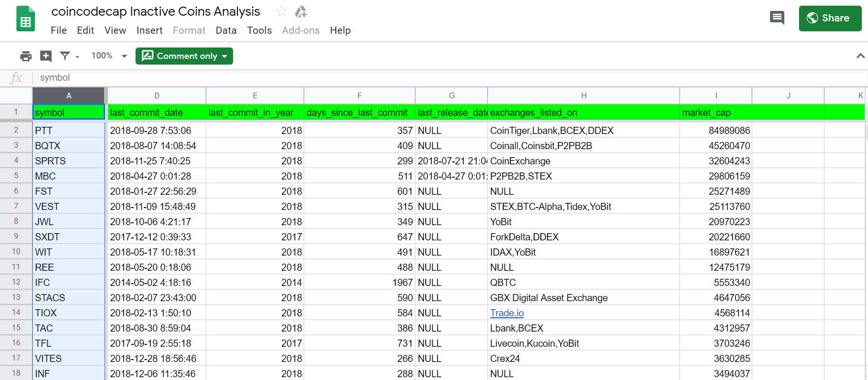Select the STEX,BTC-Alpha,Tidex,YoBit cell
The image size is (868, 380).
coord(584,206)
